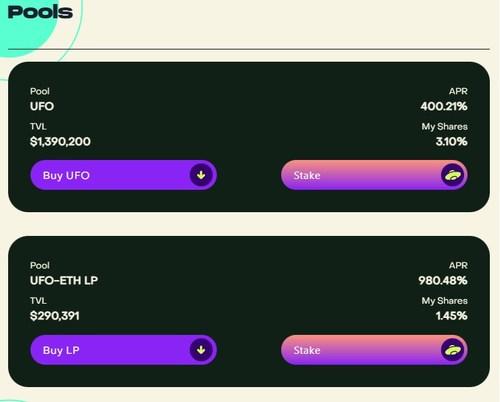Click the Buy UFO button

pos(124,175)
